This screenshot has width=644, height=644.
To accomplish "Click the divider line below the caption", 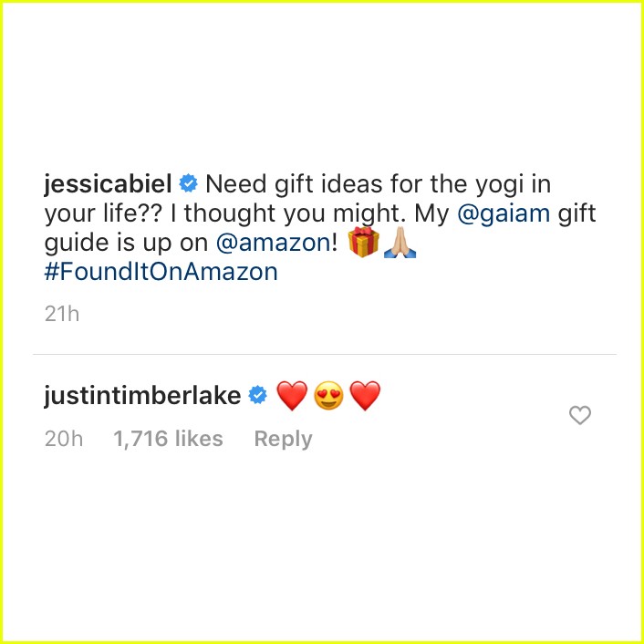I will pos(325,354).
